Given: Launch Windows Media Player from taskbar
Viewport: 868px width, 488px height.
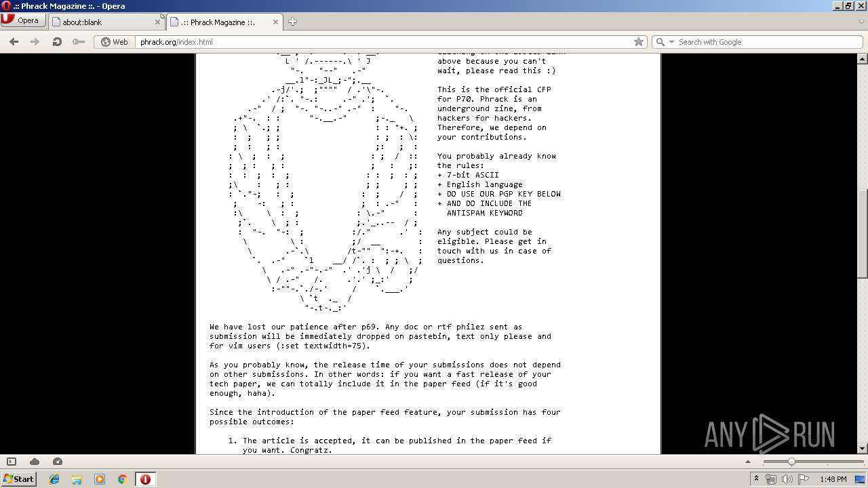Looking at the screenshot, I should [100, 479].
